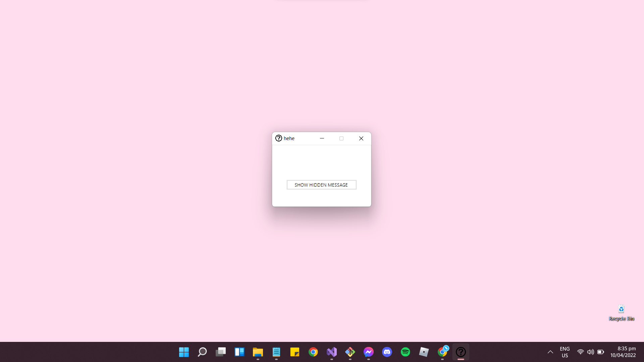Select the Recycle Bin desktop icon
644x362 pixels.
pyautogui.click(x=621, y=313)
